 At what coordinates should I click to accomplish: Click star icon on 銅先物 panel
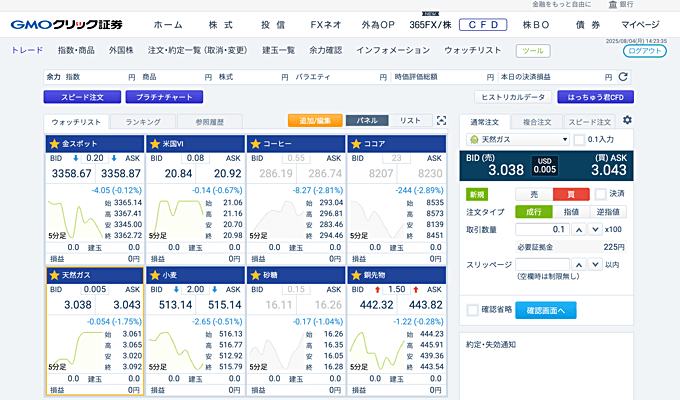[355, 273]
